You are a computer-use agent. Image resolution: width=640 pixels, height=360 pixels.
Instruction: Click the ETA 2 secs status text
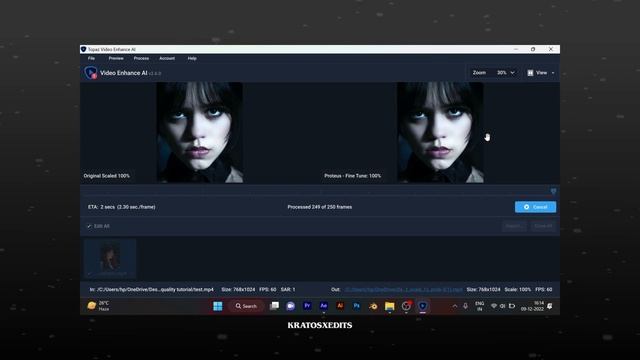click(122, 207)
